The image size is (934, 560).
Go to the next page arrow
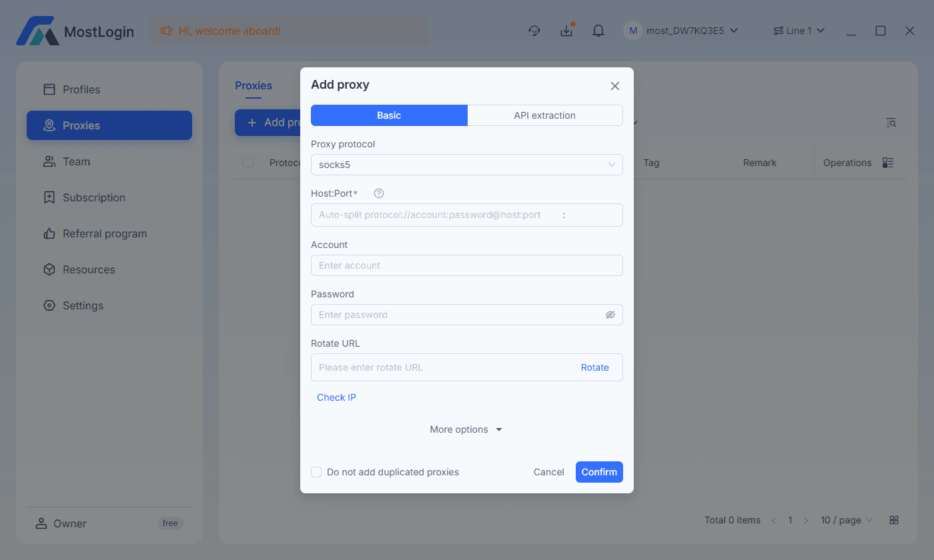pyautogui.click(x=806, y=520)
